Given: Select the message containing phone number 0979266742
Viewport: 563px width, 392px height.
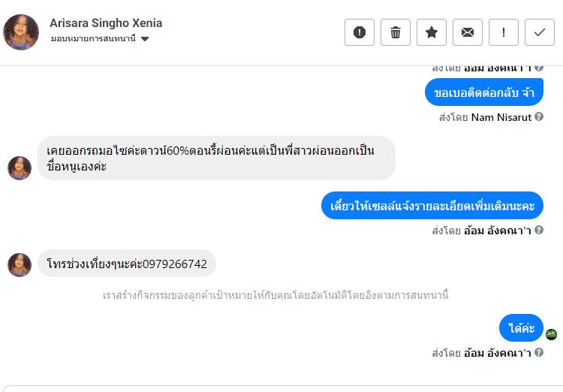Looking at the screenshot, I should (127, 264).
